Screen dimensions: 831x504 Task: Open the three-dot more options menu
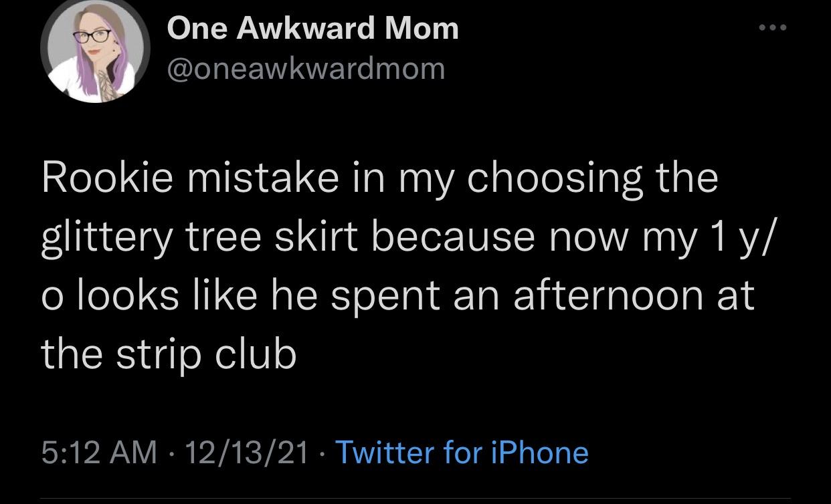pyautogui.click(x=775, y=29)
